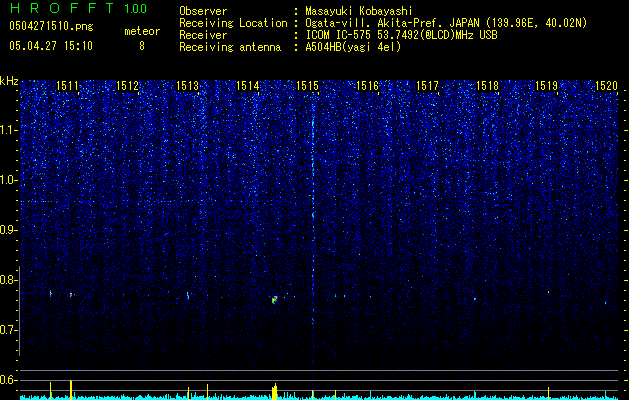Click the 1518 time marker
629x400 pixels.
[x=487, y=85]
